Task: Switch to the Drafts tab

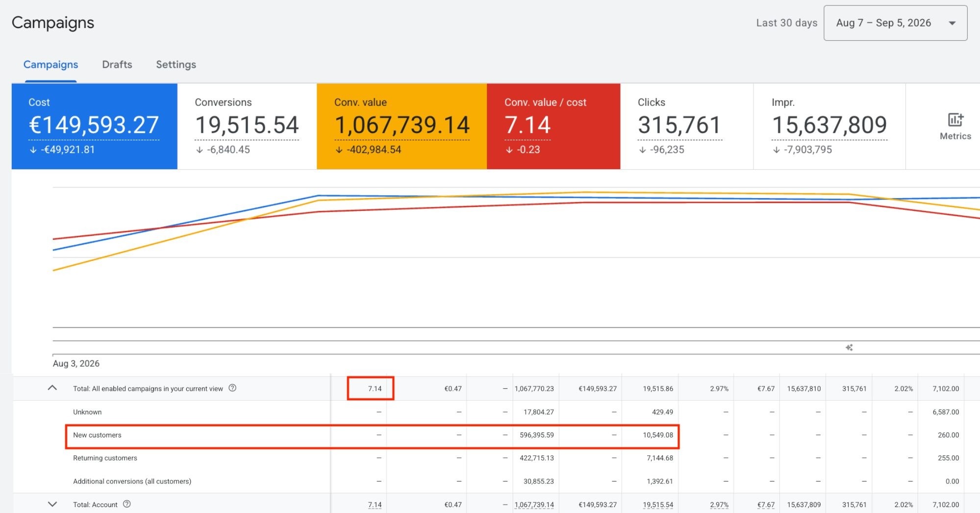Action: pyautogui.click(x=117, y=65)
